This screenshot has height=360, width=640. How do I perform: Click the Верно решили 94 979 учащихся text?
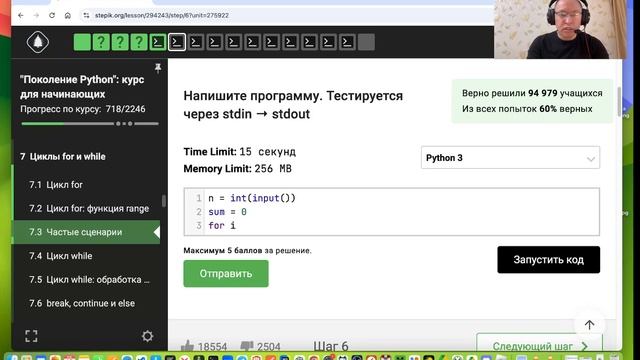pos(532,93)
